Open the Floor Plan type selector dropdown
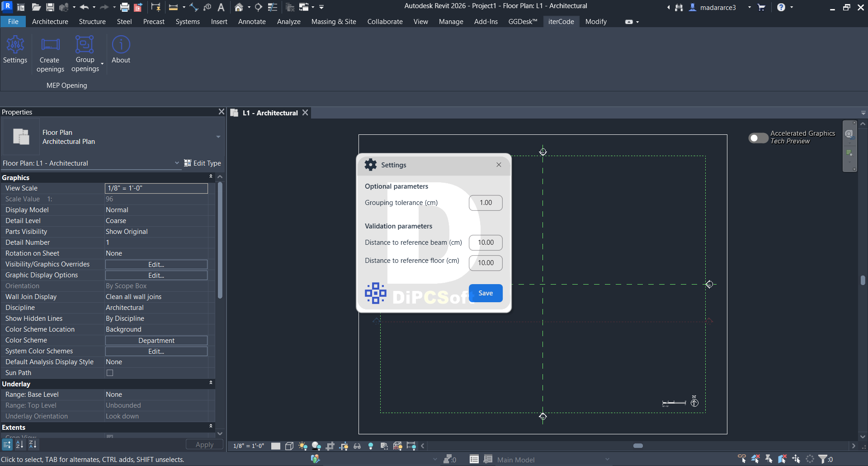This screenshot has width=868, height=466. (218, 137)
